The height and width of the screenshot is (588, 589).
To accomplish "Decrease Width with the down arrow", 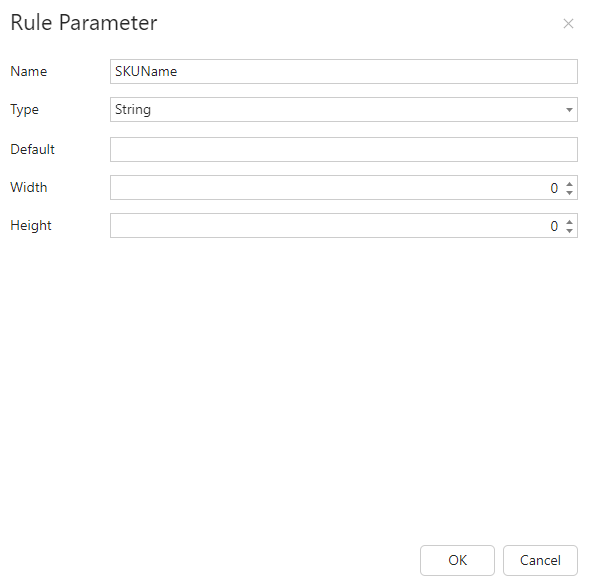I will pyautogui.click(x=569, y=192).
